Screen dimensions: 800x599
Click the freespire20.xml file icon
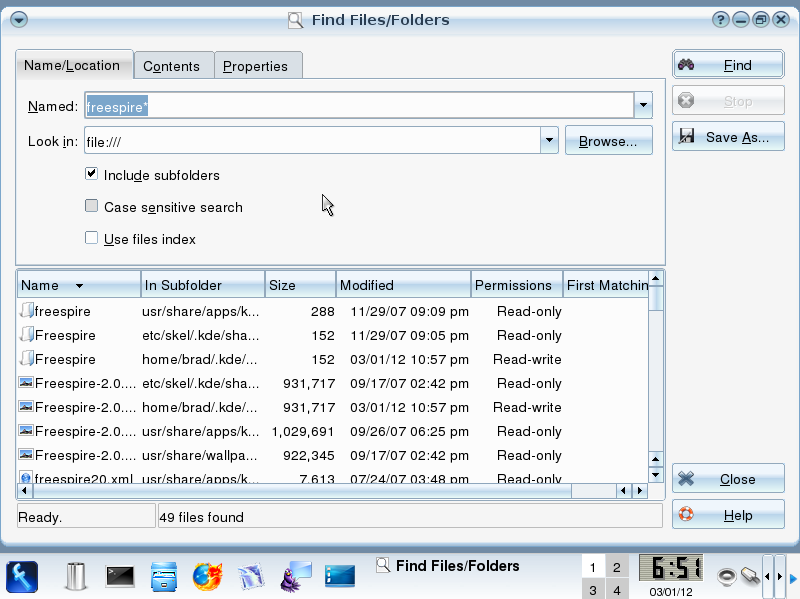coord(26,477)
